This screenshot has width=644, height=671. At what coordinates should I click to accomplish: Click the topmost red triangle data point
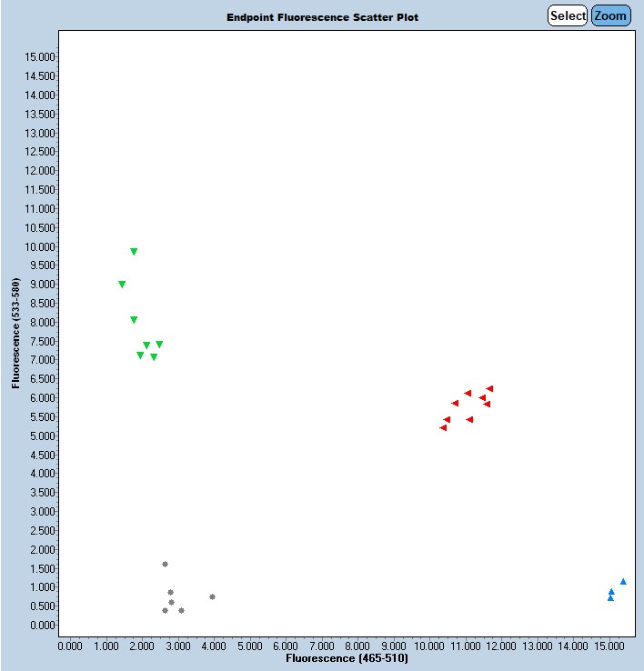[489, 388]
